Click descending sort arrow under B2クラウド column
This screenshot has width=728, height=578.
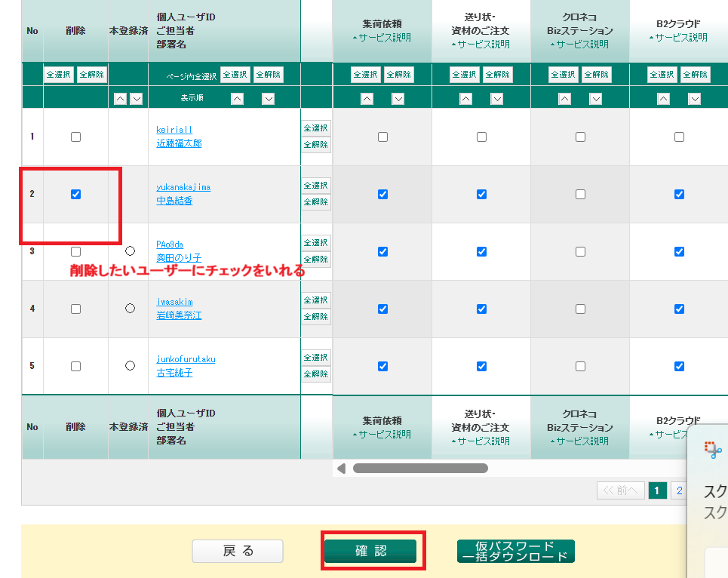coord(695,98)
